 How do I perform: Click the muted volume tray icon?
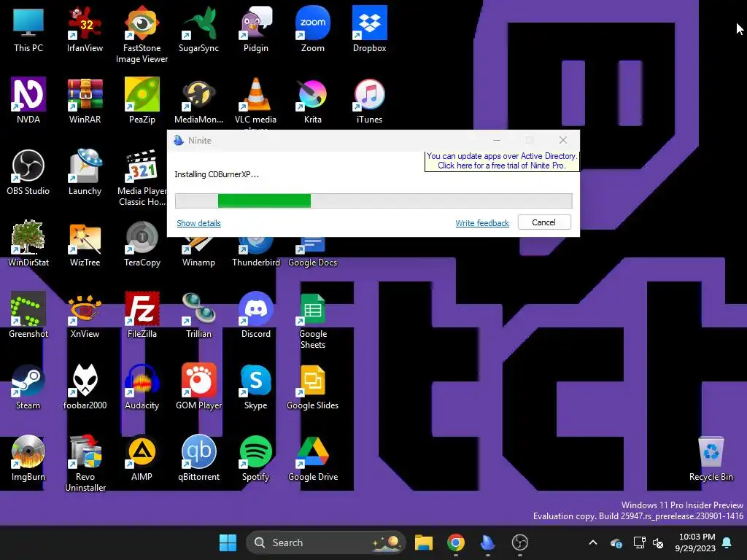tap(658, 542)
